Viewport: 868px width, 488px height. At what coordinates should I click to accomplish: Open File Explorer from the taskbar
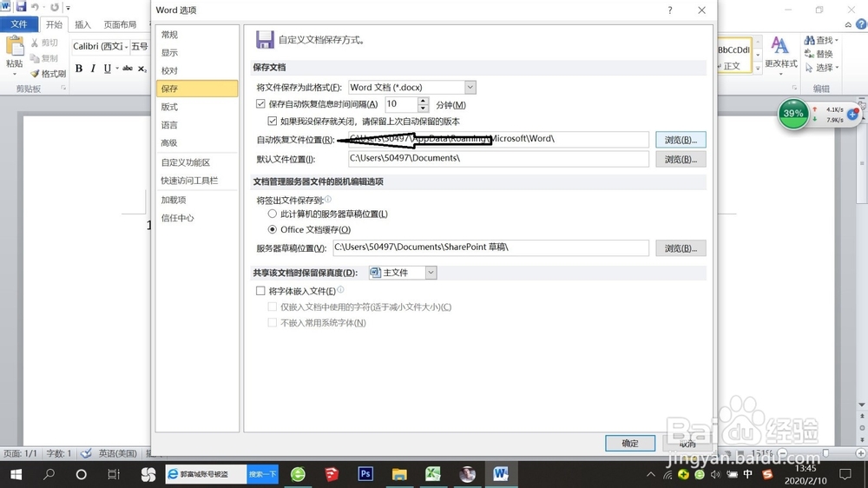(399, 474)
